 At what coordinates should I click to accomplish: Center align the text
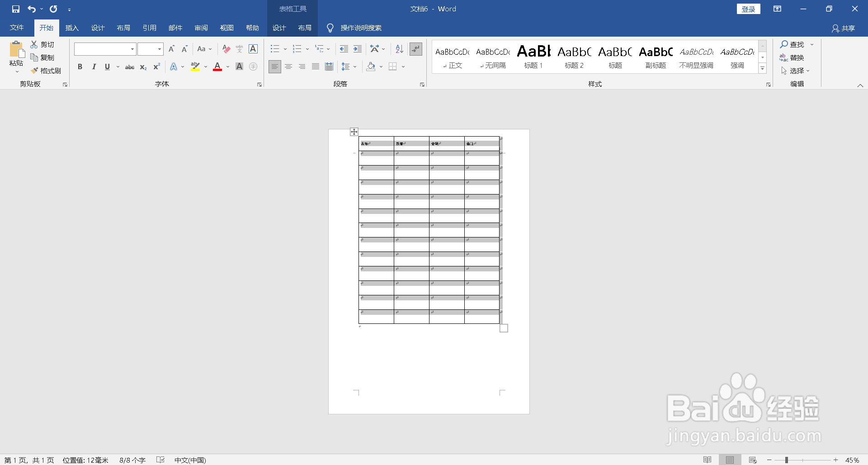pos(288,66)
